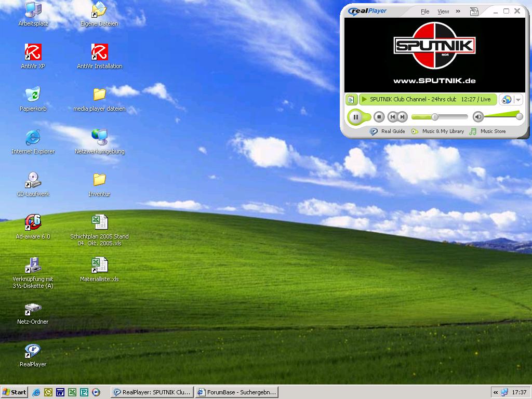Stop playback in RealPlayer

(379, 117)
